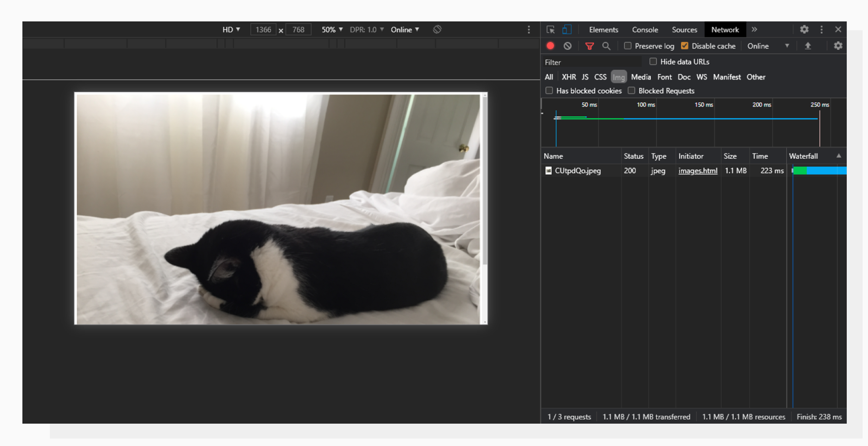Edit the viewport width field
Screen dimensions: 868x446
(x=263, y=29)
